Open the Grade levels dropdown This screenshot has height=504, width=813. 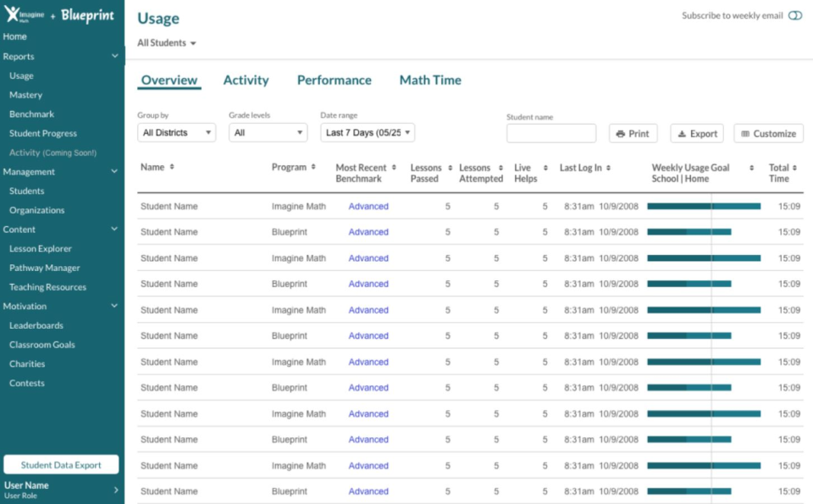268,133
